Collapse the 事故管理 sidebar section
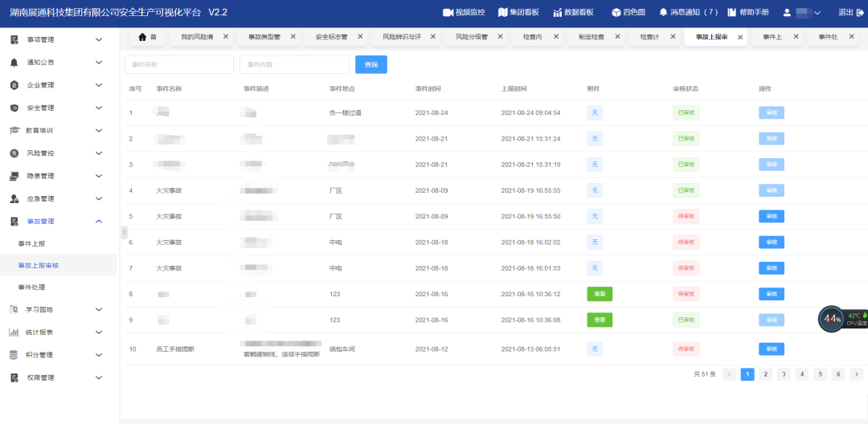868x424 pixels. 99,222
